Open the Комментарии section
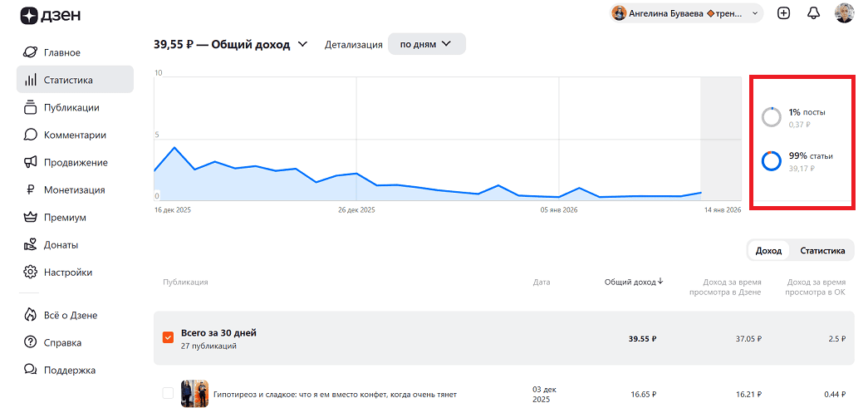The image size is (868, 408). click(x=75, y=135)
